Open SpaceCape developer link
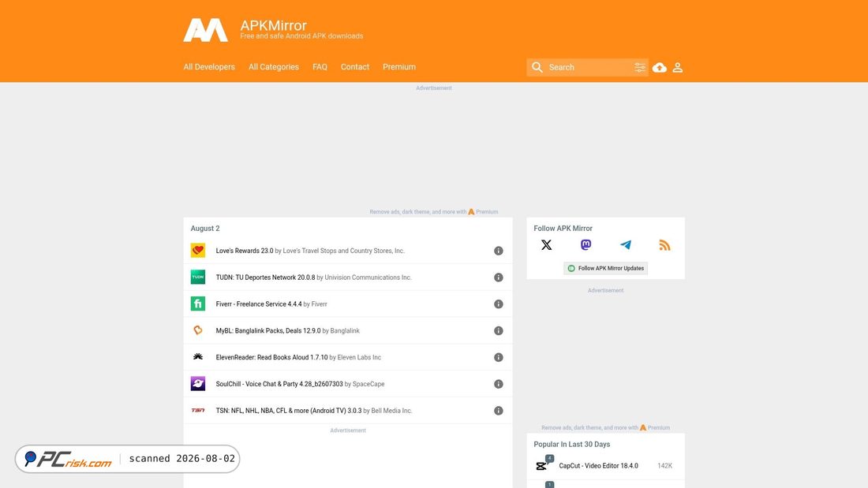The width and height of the screenshot is (868, 488). pos(369,384)
